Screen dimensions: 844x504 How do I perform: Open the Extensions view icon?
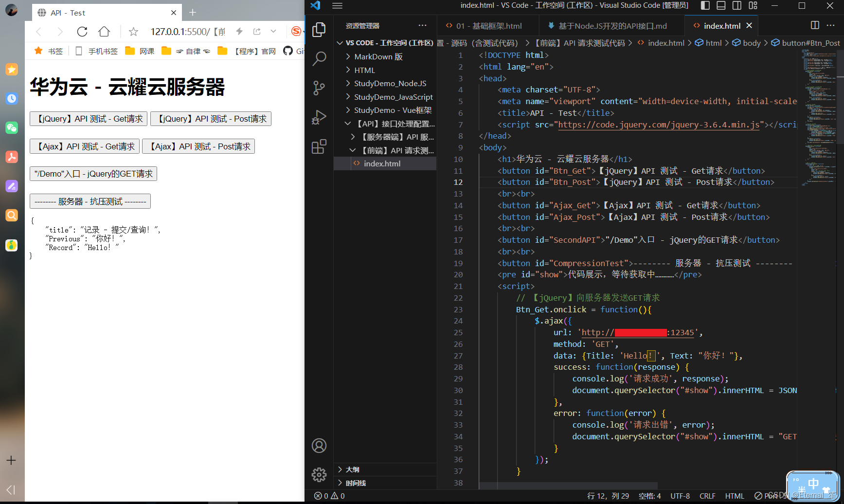pos(319,146)
